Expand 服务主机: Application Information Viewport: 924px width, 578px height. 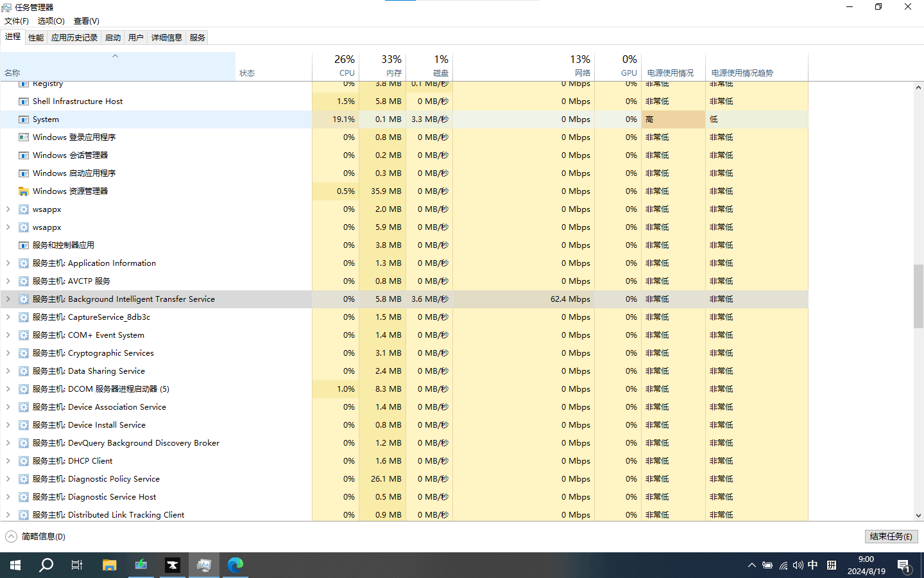[x=8, y=263]
